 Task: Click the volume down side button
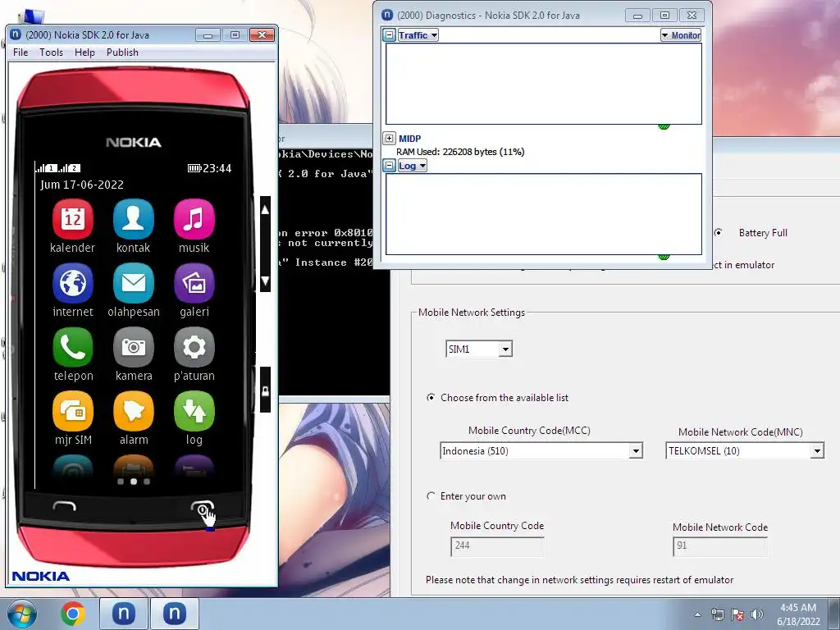265,281
